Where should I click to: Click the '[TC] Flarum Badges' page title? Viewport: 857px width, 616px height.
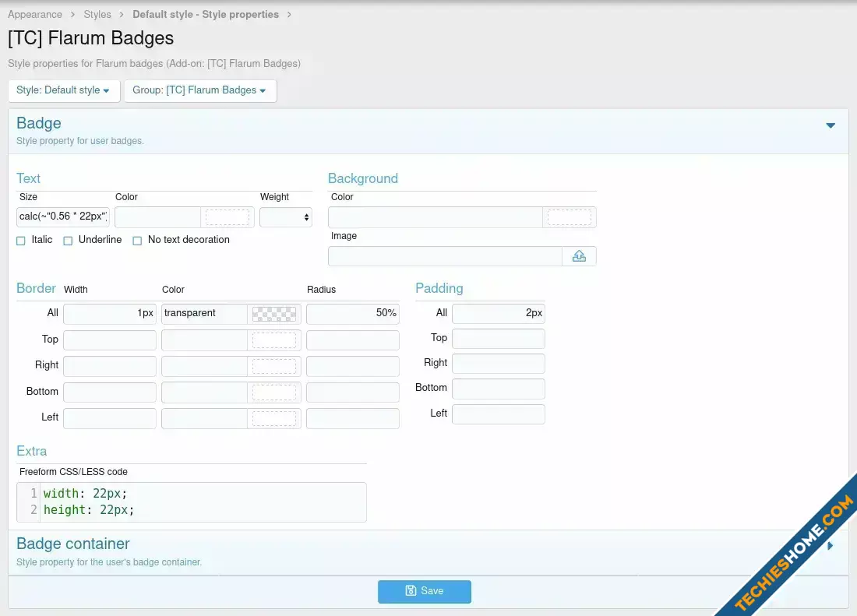point(90,38)
